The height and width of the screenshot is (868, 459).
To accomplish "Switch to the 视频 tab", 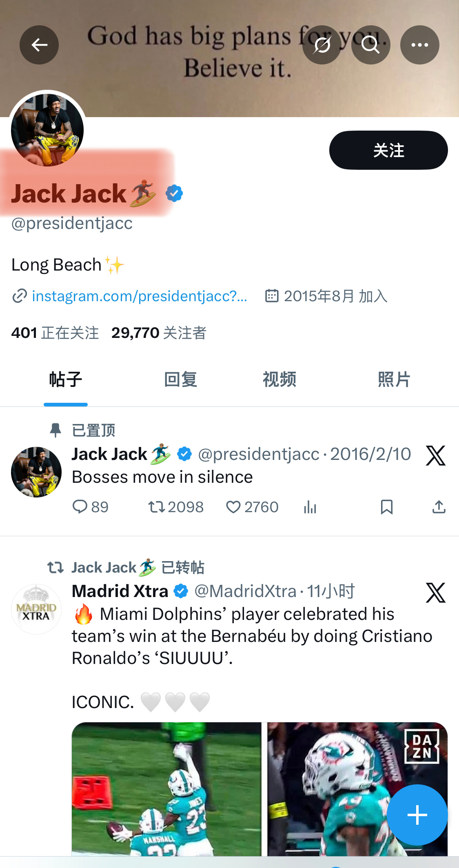I will coord(279,380).
